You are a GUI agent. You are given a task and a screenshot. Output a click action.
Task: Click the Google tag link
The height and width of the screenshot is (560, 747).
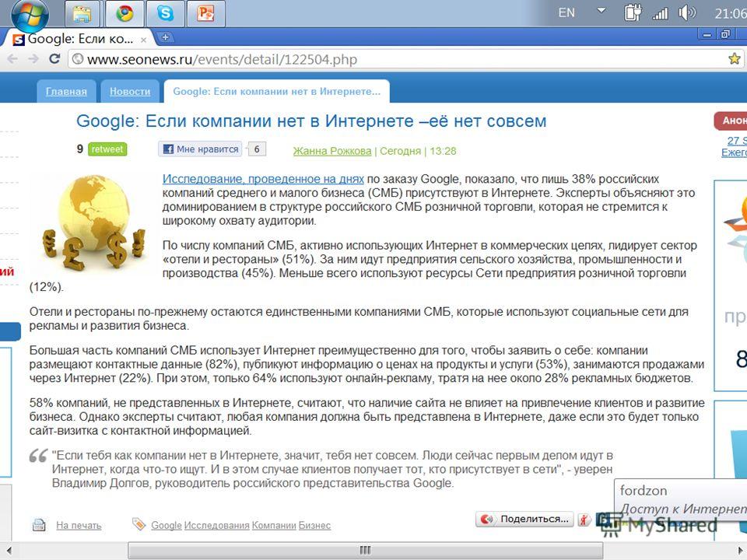[167, 525]
